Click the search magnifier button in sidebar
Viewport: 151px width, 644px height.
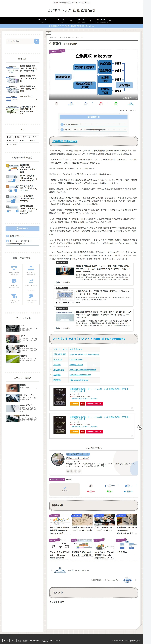click(x=37, y=41)
